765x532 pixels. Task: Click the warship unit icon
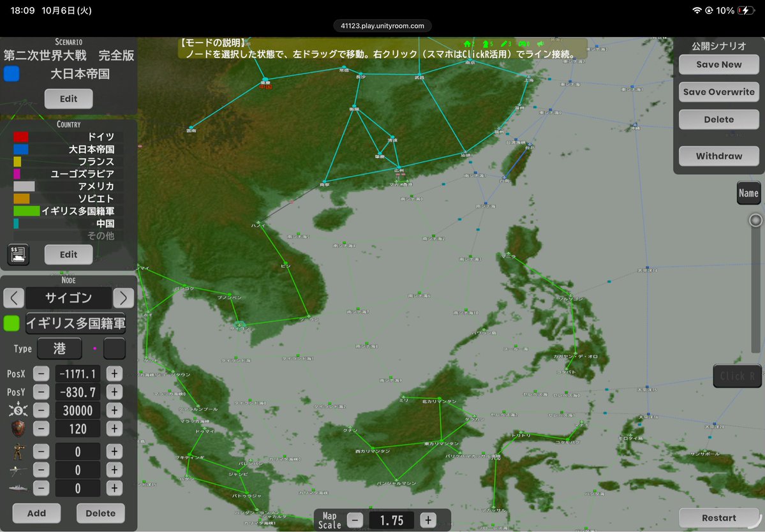pyautogui.click(x=18, y=488)
